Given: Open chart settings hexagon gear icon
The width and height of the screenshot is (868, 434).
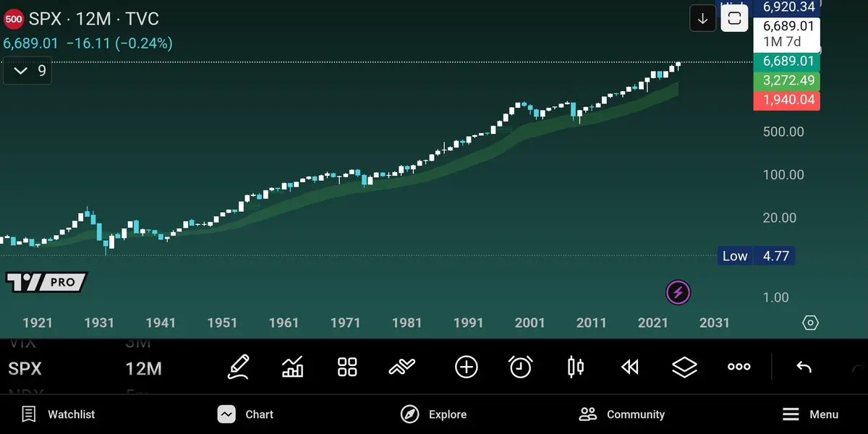Looking at the screenshot, I should point(811,323).
